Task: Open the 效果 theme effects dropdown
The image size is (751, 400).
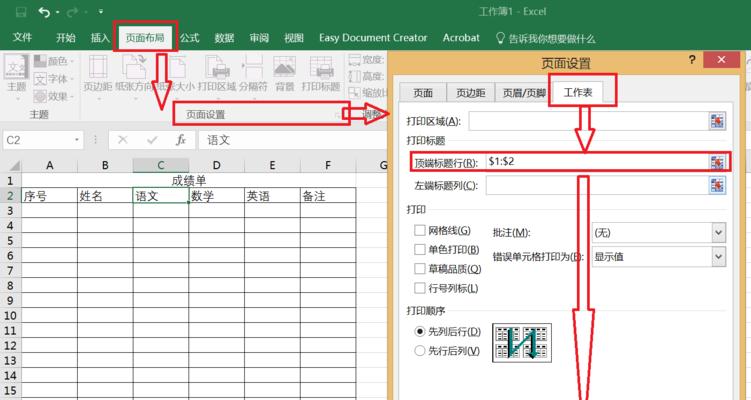Action: pos(54,96)
